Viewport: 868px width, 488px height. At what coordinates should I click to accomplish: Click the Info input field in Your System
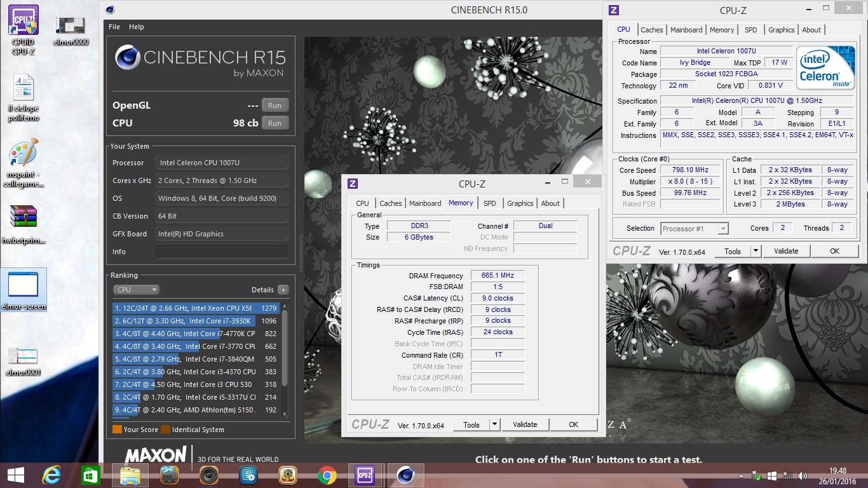coord(222,252)
